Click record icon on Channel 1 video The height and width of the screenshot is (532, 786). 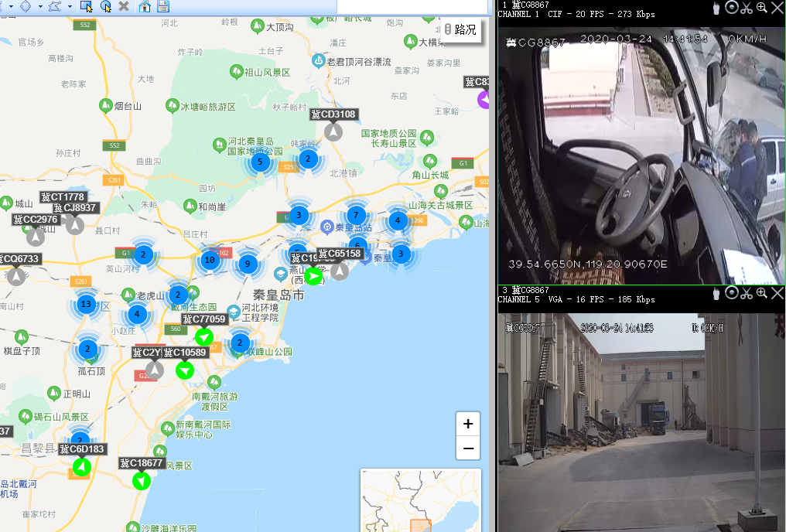click(x=731, y=8)
